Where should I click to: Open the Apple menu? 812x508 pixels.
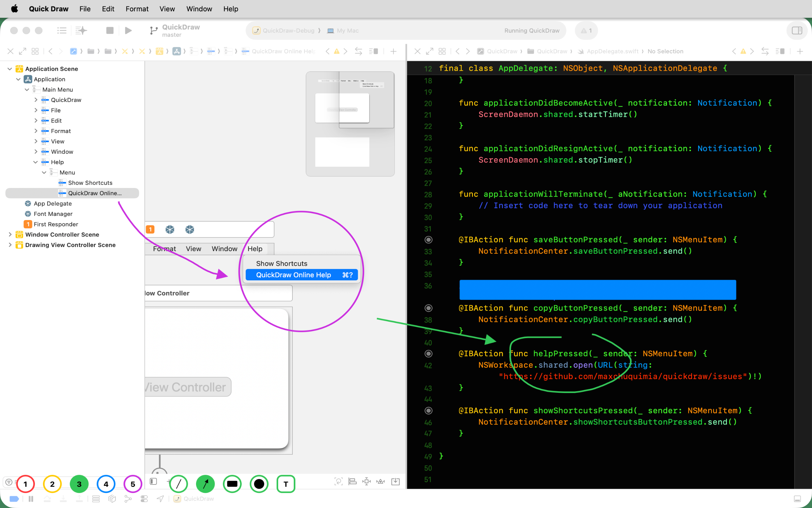click(14, 9)
